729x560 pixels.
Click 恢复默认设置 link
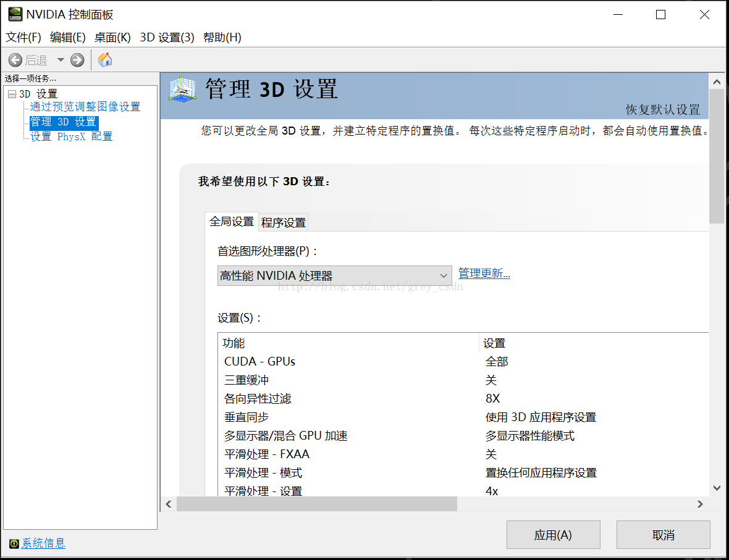662,110
